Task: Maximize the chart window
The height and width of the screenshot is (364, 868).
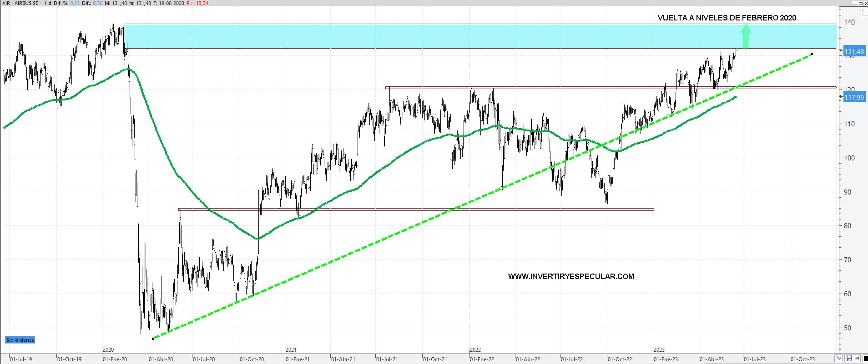Action: click(x=860, y=3)
